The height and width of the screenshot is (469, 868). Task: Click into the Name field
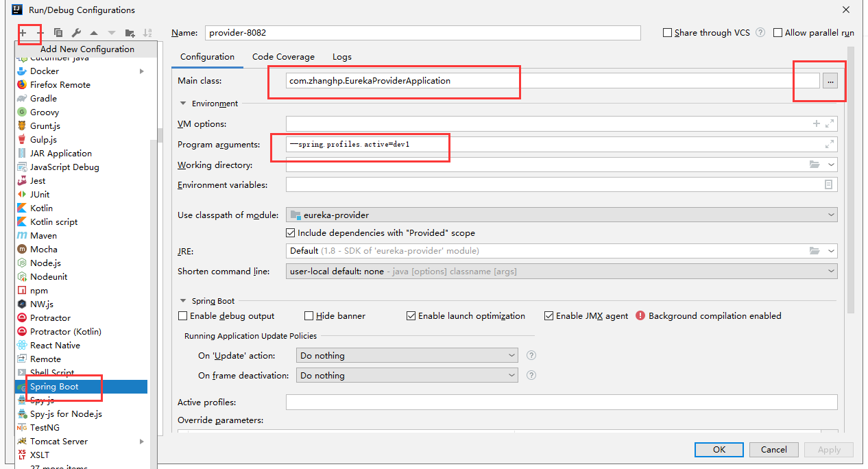pos(422,32)
